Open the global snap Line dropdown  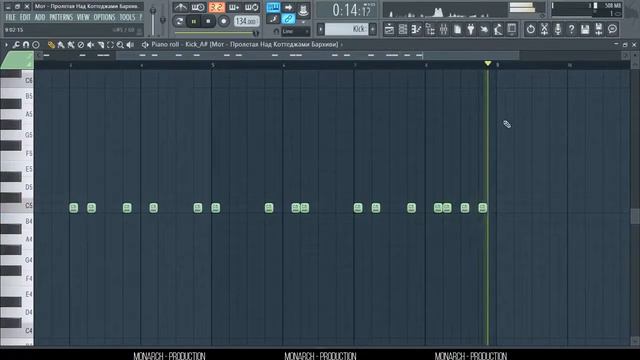296,31
